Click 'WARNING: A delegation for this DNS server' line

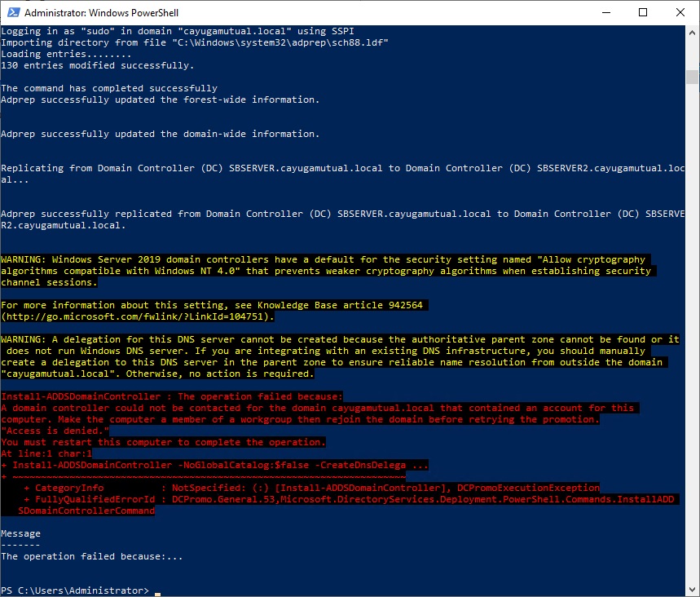coord(340,339)
